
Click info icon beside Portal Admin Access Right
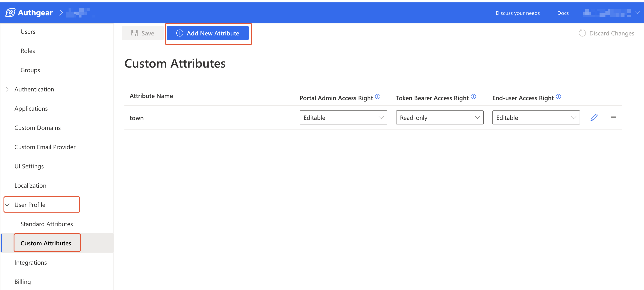(x=378, y=97)
